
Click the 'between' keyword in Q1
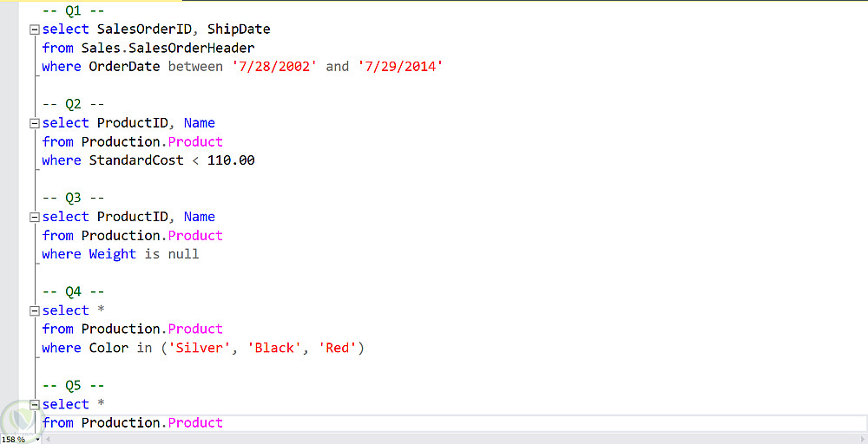tap(195, 67)
